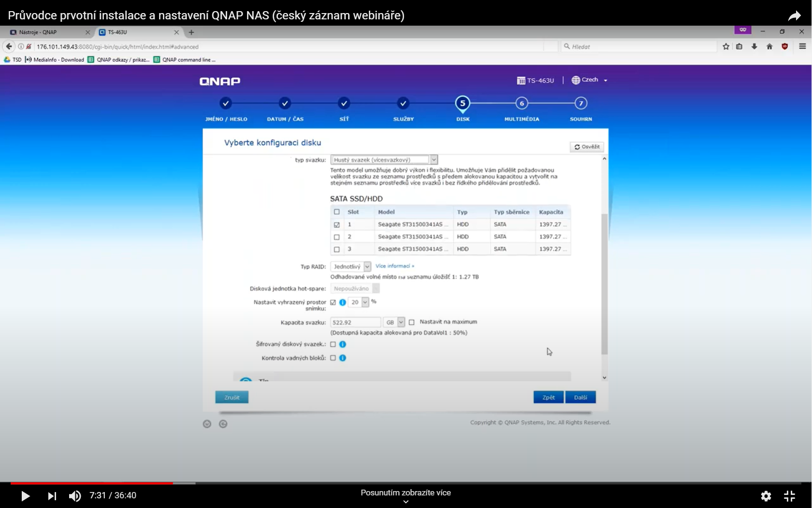Open the hot-spare Nepoužíváno dropdown
The height and width of the screenshot is (508, 812).
point(355,289)
